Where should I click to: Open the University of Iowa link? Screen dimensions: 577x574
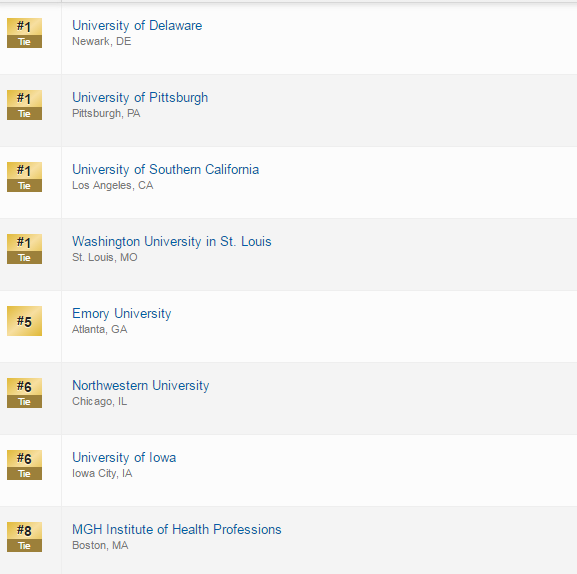[124, 457]
